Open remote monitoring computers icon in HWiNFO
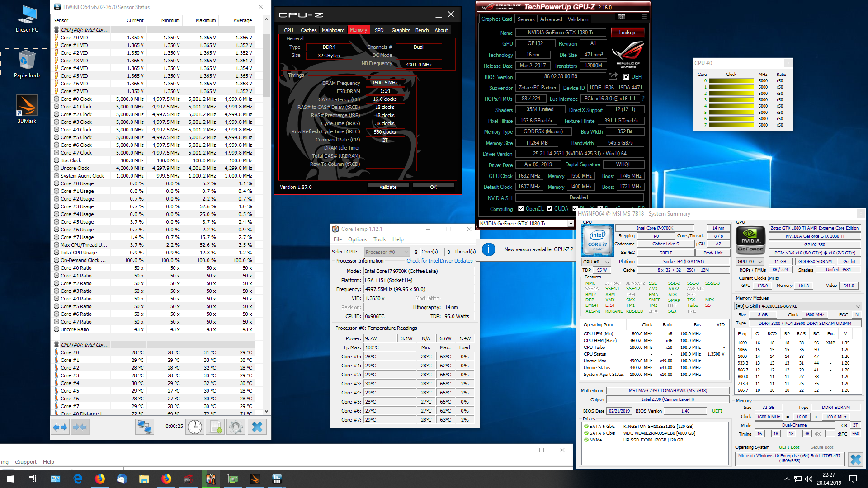The height and width of the screenshot is (488, 868). [145, 427]
